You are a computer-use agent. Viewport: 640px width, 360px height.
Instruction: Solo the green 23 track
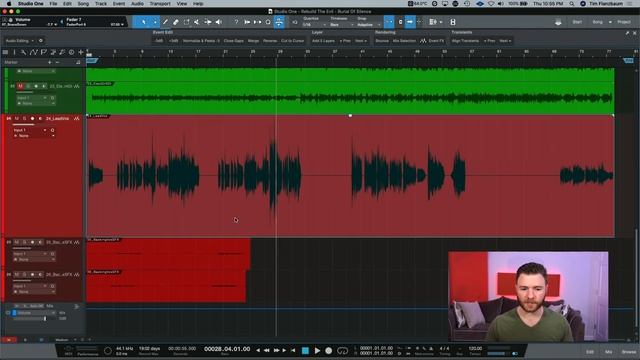28,86
